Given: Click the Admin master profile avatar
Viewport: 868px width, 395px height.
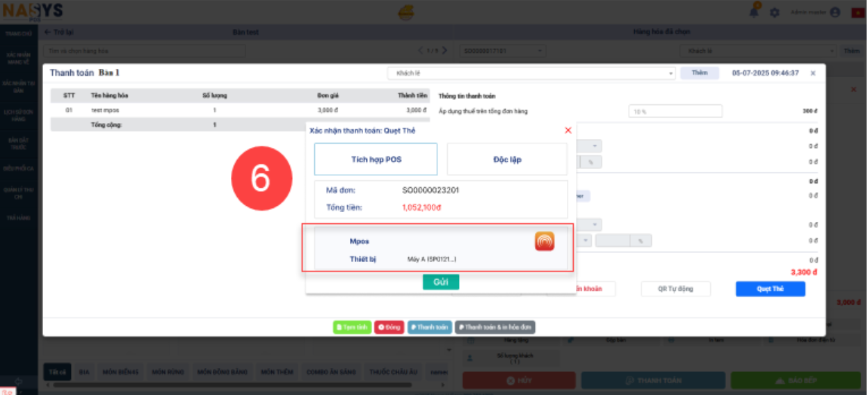Looking at the screenshot, I should (835, 13).
